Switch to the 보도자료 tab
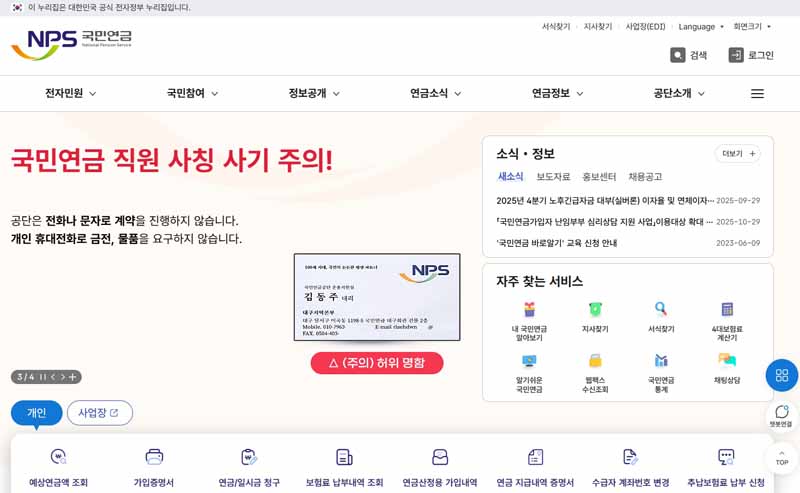 (553, 177)
